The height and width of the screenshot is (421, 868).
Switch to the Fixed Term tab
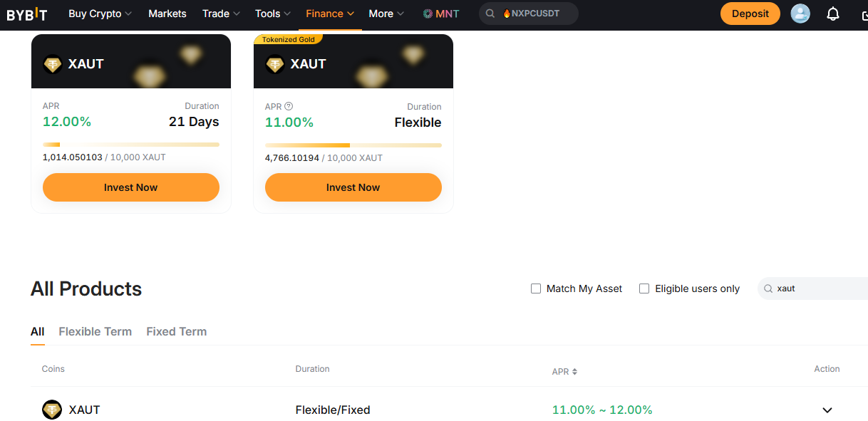[x=176, y=331]
